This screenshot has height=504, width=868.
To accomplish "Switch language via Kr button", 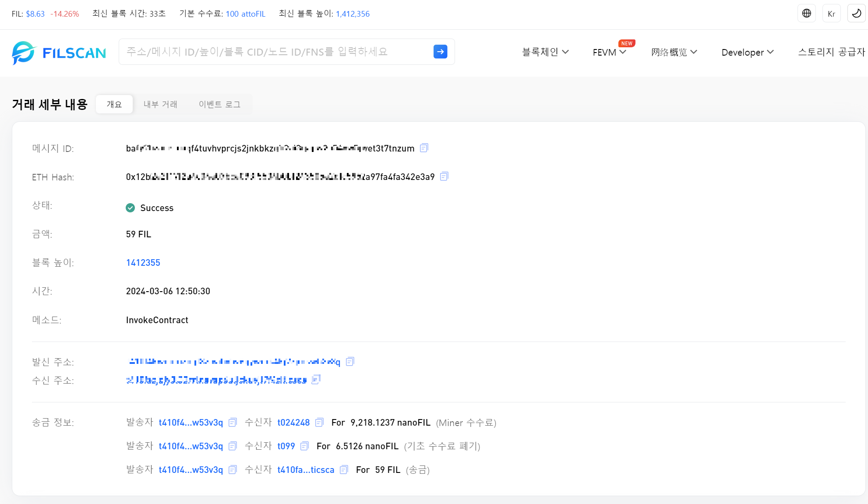I will (831, 14).
